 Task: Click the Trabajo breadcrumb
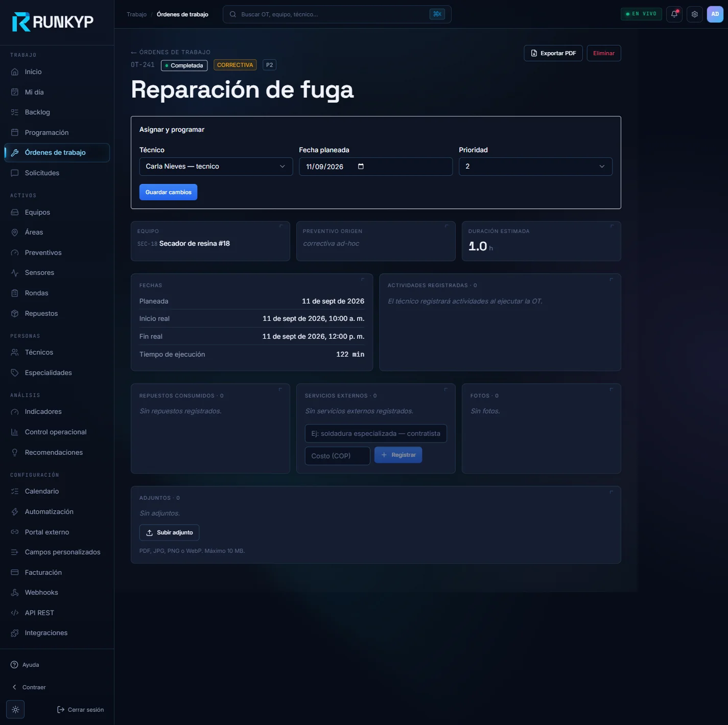pyautogui.click(x=136, y=14)
